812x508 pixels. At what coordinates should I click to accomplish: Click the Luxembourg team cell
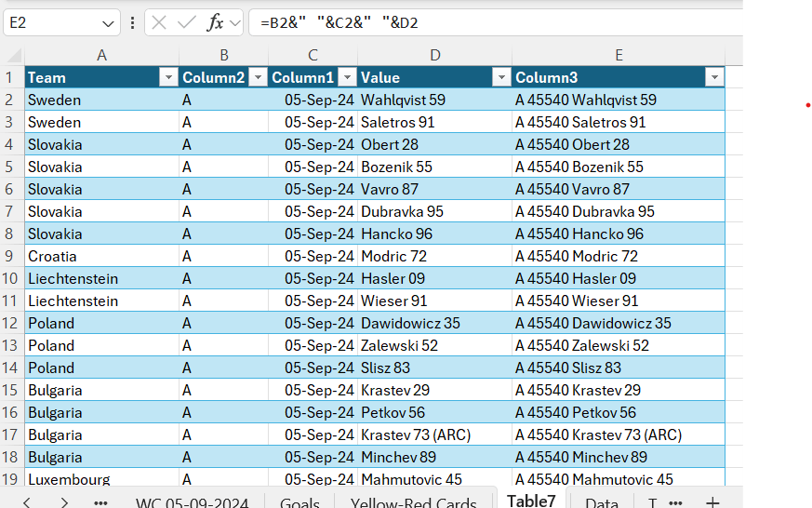pyautogui.click(x=101, y=479)
